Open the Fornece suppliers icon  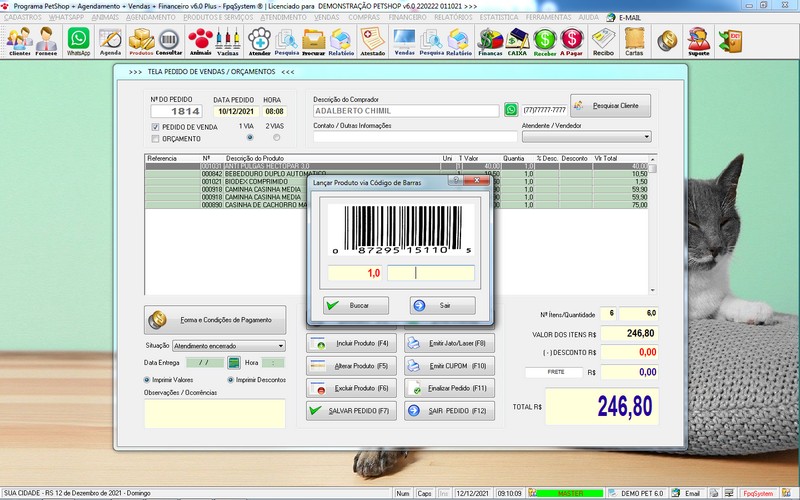(46, 41)
